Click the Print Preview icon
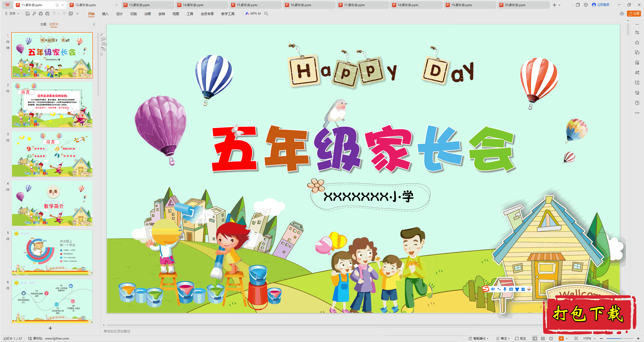644x342 pixels. point(47,14)
